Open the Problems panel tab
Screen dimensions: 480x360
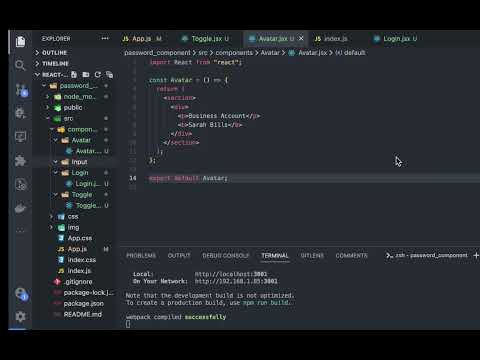141,256
